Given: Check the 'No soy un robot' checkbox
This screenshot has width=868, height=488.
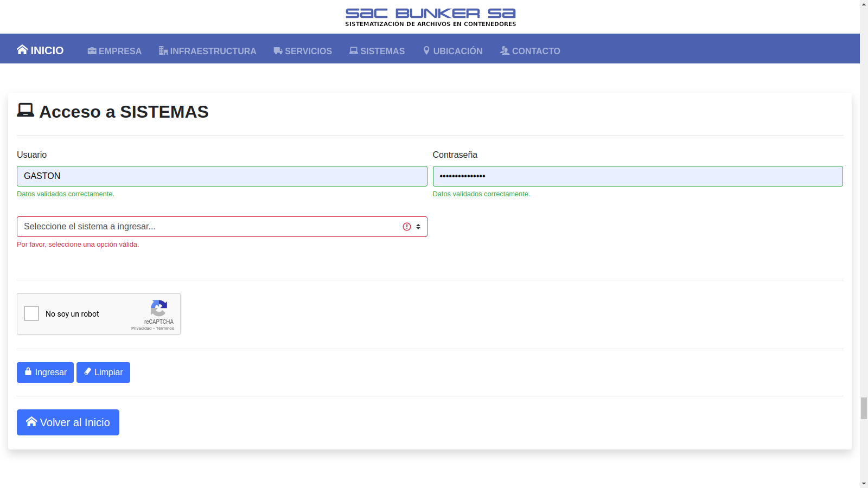Looking at the screenshot, I should click(31, 313).
